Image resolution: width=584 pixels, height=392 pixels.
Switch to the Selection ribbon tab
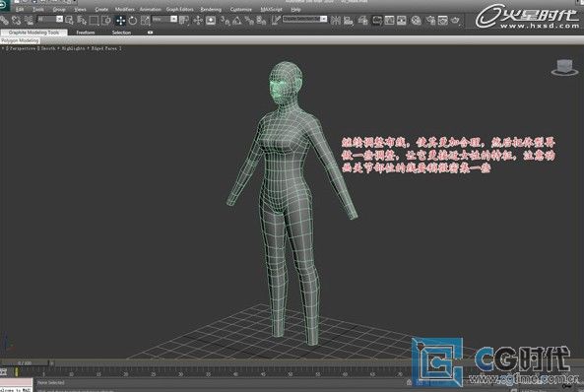(x=121, y=33)
